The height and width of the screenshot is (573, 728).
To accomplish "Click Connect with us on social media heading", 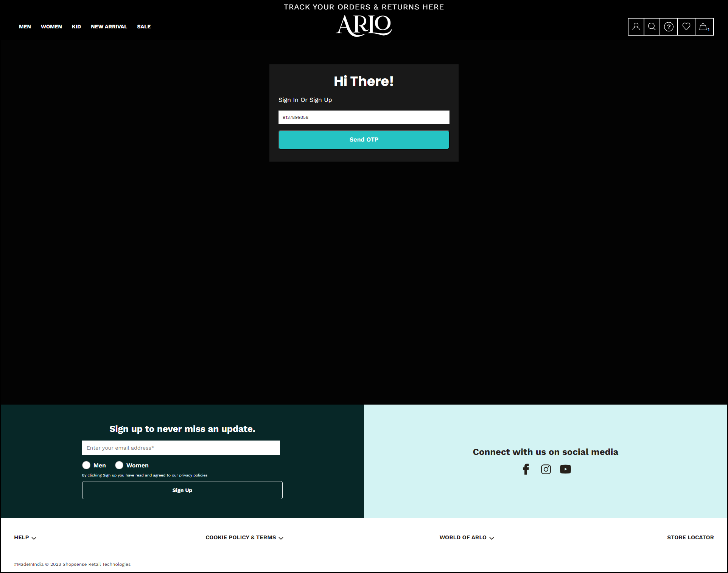I will (x=546, y=452).
